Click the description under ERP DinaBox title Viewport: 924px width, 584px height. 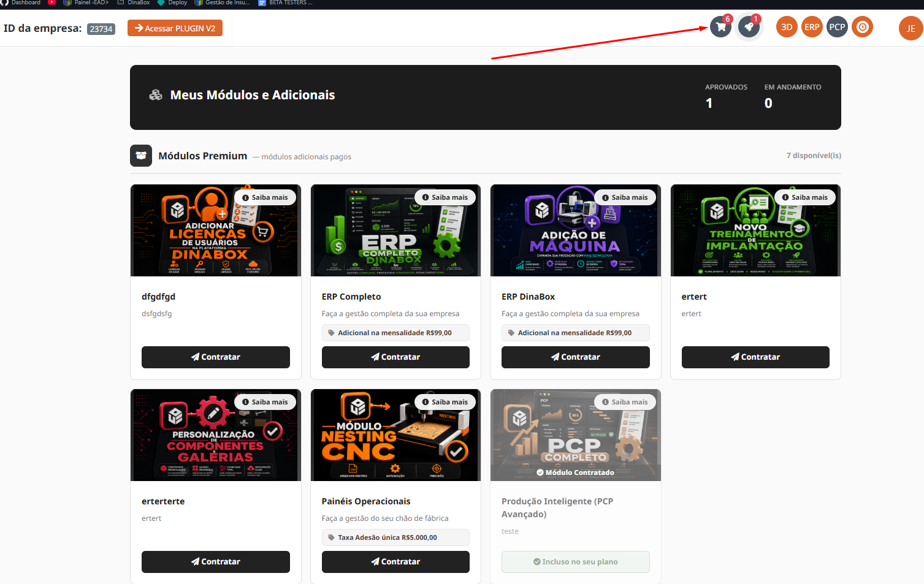(x=570, y=314)
